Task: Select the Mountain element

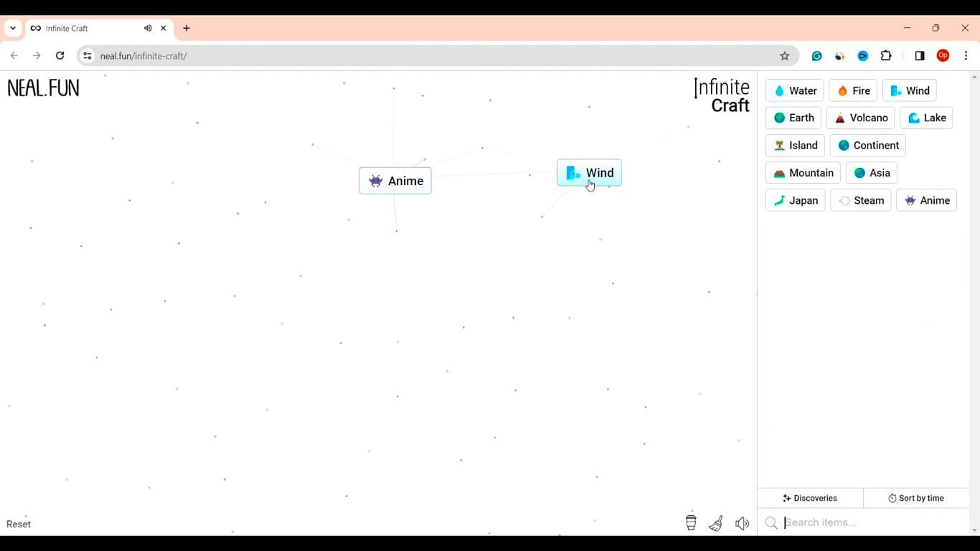Action: (803, 173)
